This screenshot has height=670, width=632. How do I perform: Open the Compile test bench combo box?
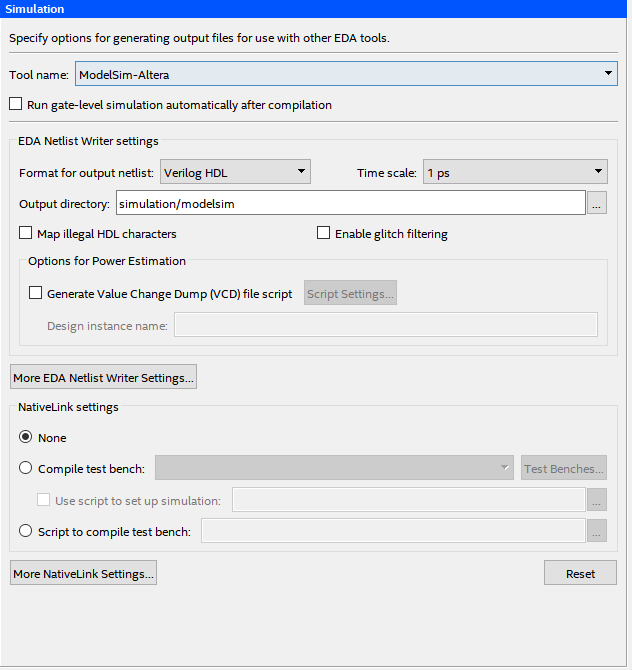(x=335, y=468)
